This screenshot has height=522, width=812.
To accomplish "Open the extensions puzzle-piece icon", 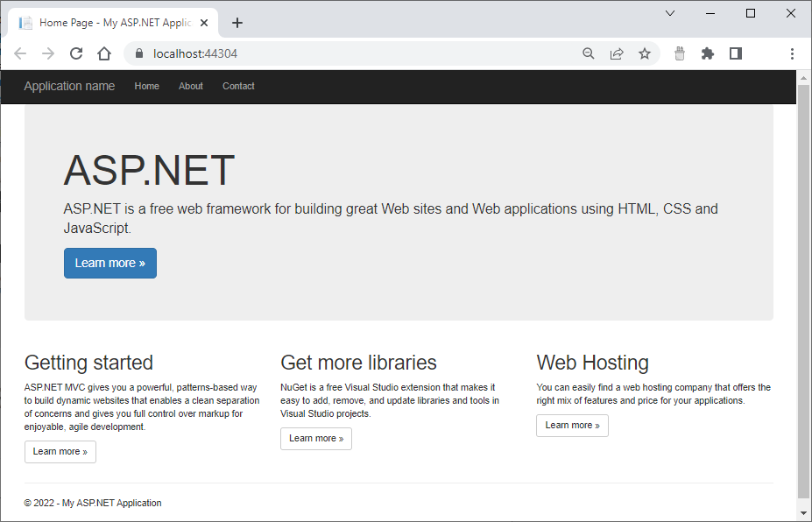I will pyautogui.click(x=707, y=53).
